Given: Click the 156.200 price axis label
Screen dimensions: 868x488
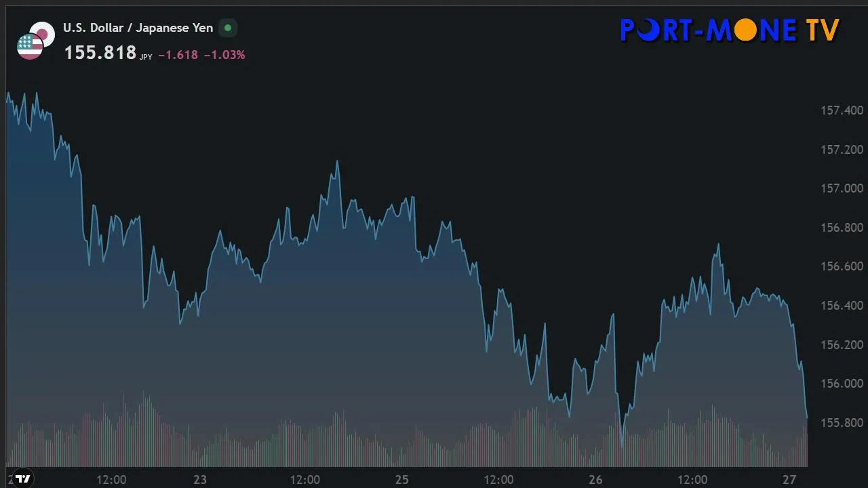Looking at the screenshot, I should tap(842, 344).
